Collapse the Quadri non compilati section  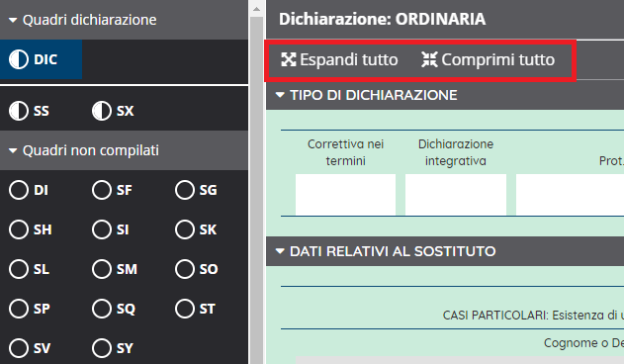13,150
